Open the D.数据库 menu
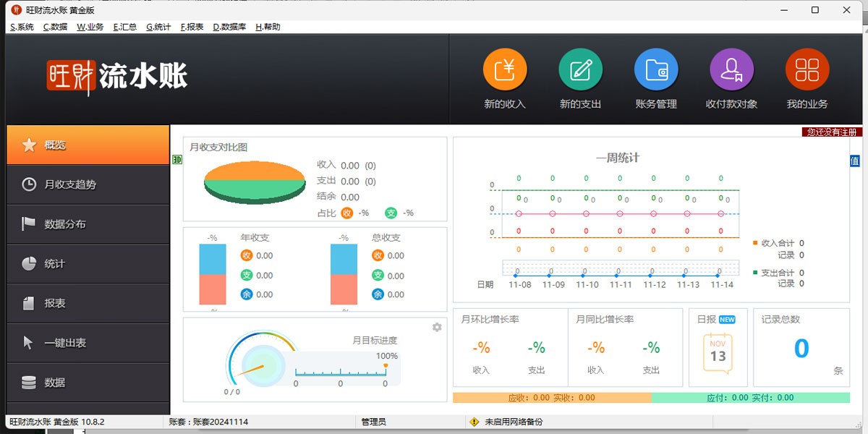This screenshot has width=868, height=434. click(x=230, y=27)
